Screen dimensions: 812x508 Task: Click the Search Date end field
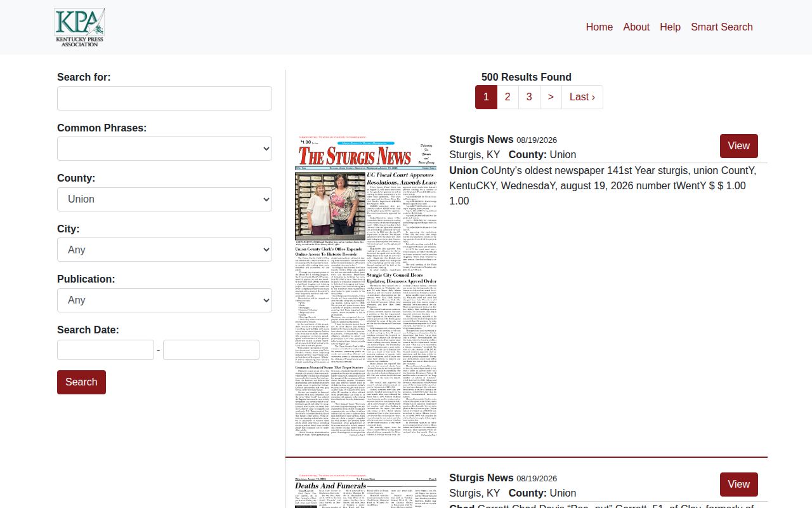point(211,350)
